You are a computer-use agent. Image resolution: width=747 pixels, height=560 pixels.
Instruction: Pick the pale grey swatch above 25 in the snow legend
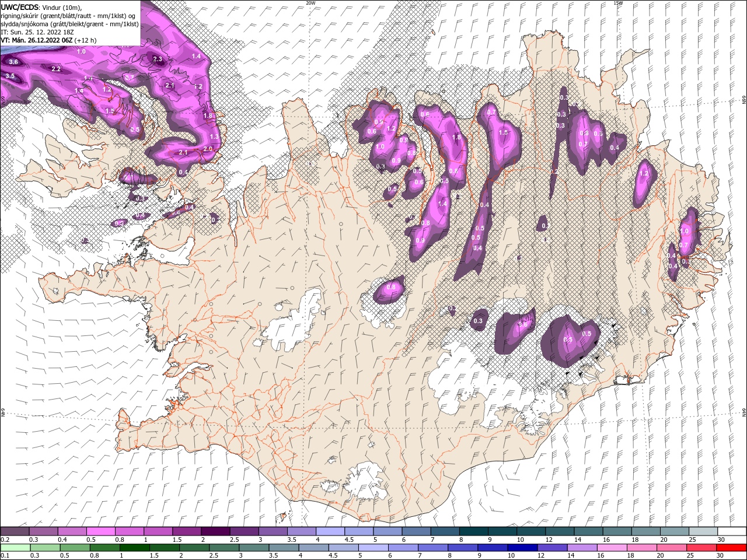[703, 531]
